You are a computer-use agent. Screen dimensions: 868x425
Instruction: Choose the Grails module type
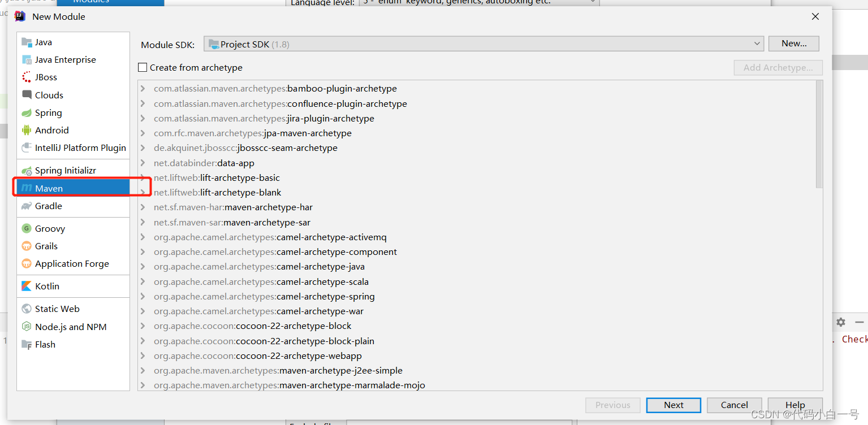[x=46, y=246]
